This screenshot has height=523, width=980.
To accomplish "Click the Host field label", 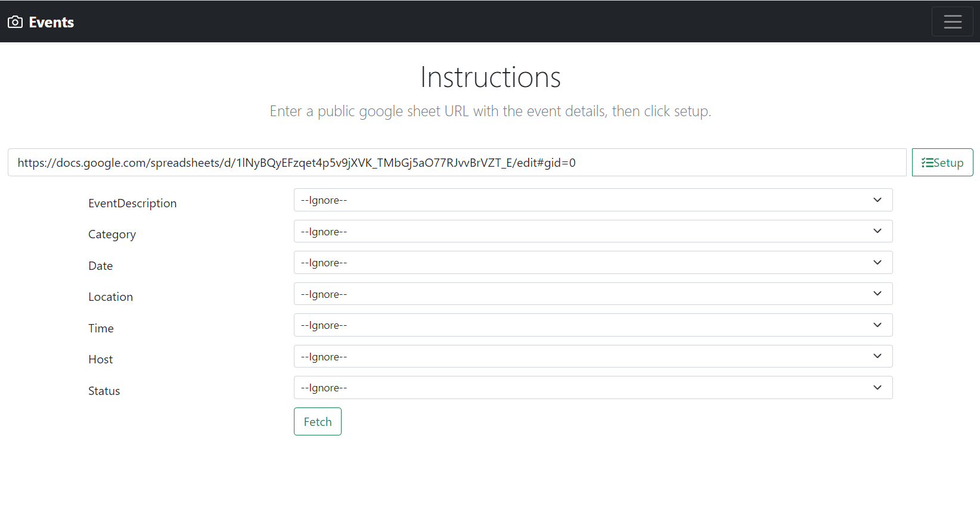I will pos(100,360).
